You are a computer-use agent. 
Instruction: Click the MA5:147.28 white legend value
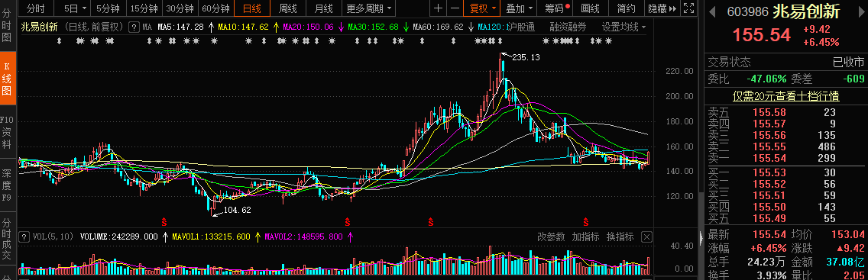(180, 27)
